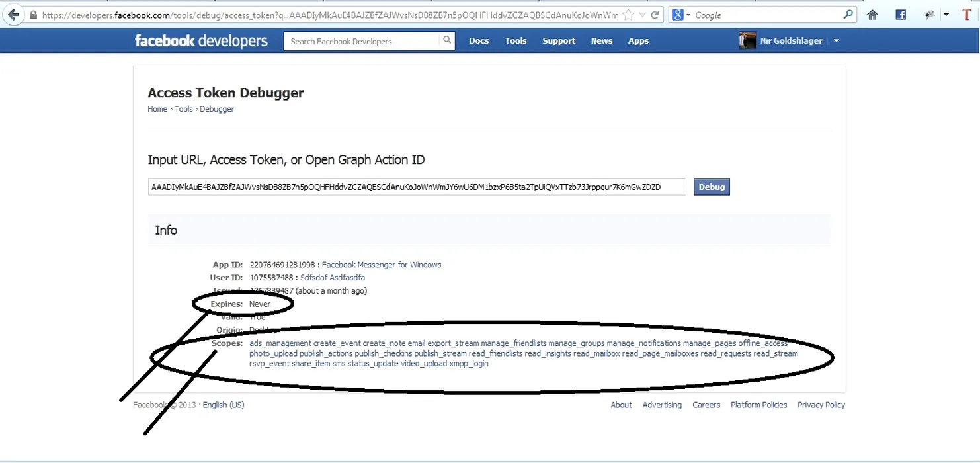Open the account dropdown next to Nir Goldshlager
980x463 pixels.
[x=836, y=41]
